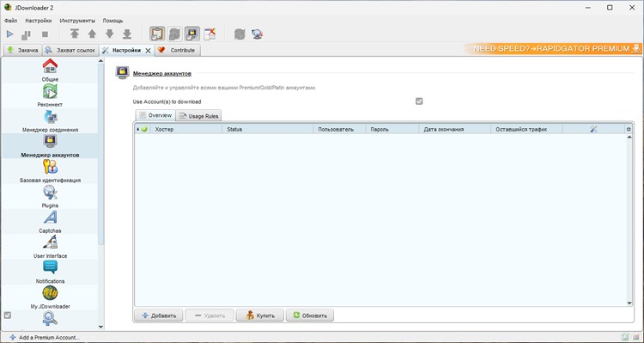644x343 pixels.
Task: Select Менеджер аккаунтов in sidebar
Action: point(50,145)
